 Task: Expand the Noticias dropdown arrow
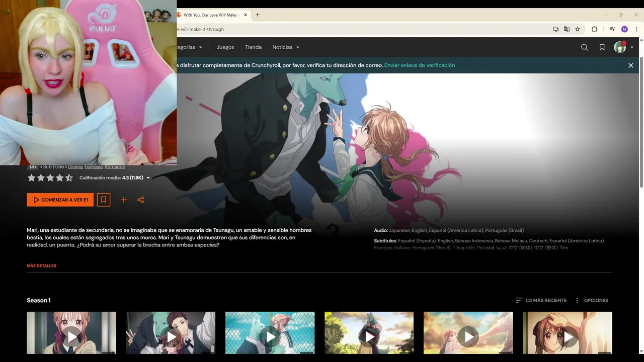click(x=298, y=48)
